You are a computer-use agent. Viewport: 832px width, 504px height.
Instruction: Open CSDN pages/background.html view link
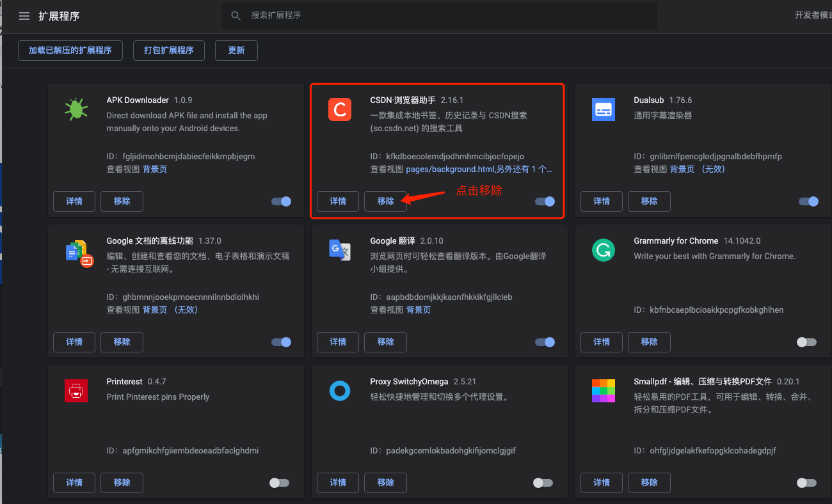[479, 169]
